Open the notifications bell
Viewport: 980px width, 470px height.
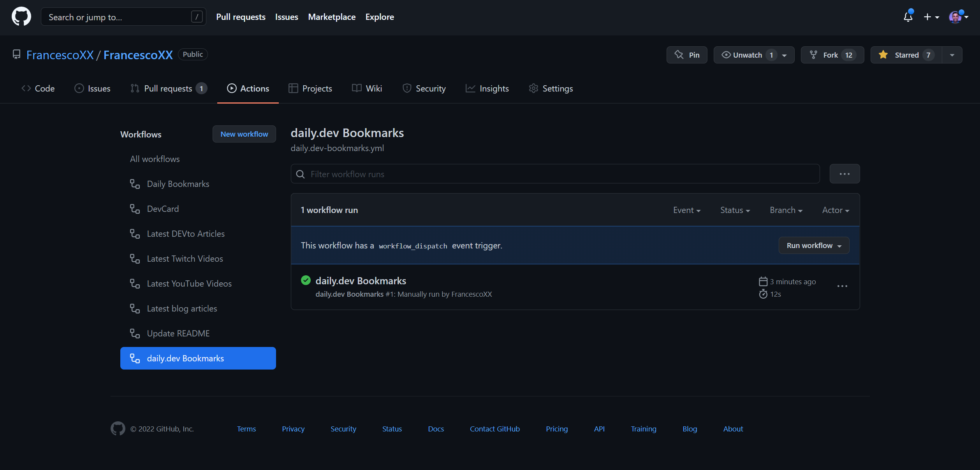(908, 17)
